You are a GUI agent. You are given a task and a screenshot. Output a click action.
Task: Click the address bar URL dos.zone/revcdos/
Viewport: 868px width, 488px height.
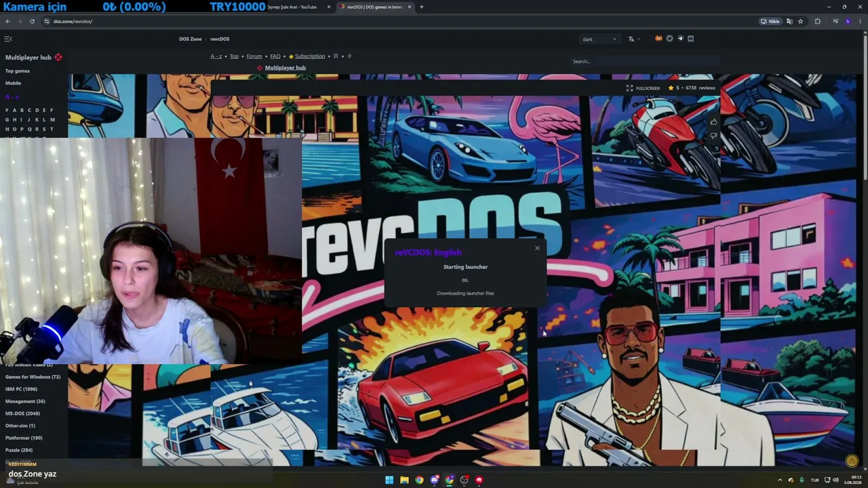(x=73, y=22)
